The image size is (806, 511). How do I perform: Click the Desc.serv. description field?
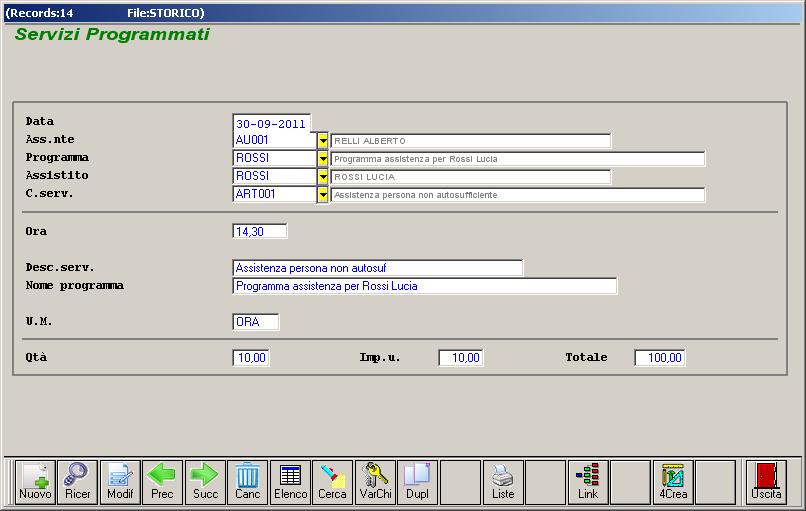[x=378, y=268]
